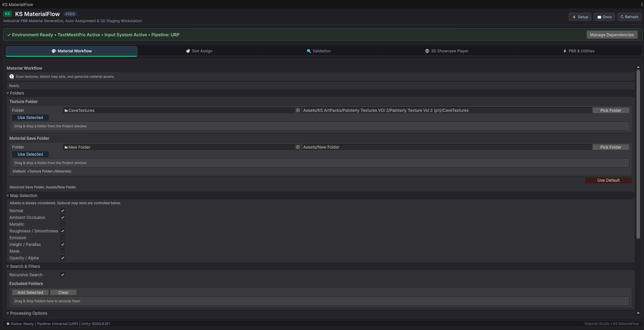
Task: Click the Refresh button
Action: pos(629,17)
